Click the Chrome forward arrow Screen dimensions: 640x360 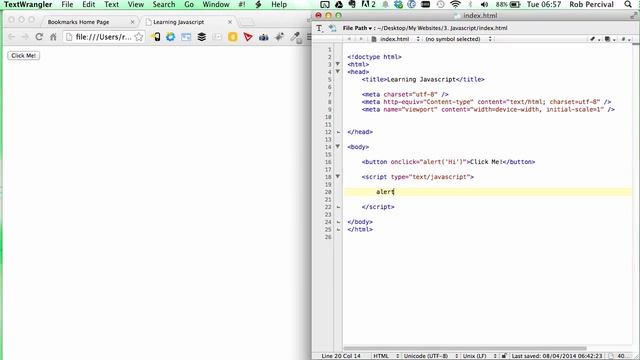tap(25, 37)
